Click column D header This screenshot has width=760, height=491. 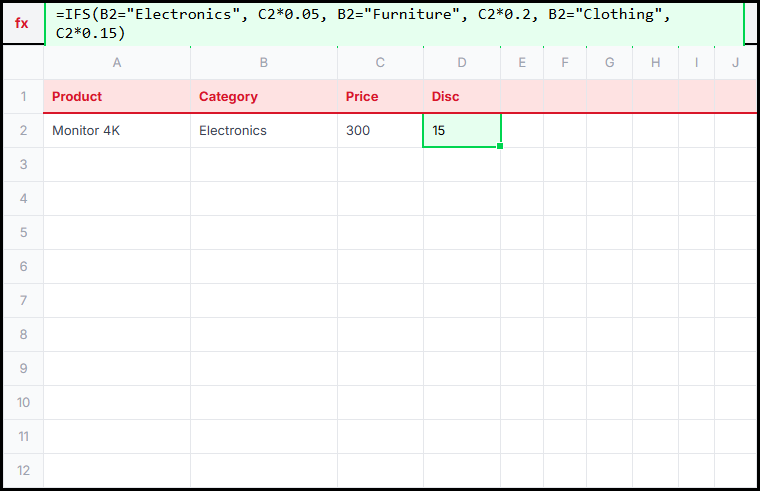462,63
